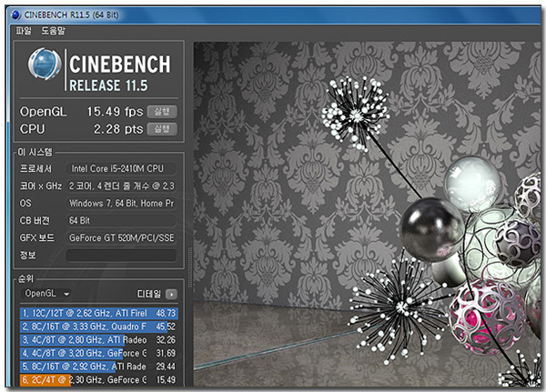Run the CPU benchmark with 실행 button

point(162,129)
